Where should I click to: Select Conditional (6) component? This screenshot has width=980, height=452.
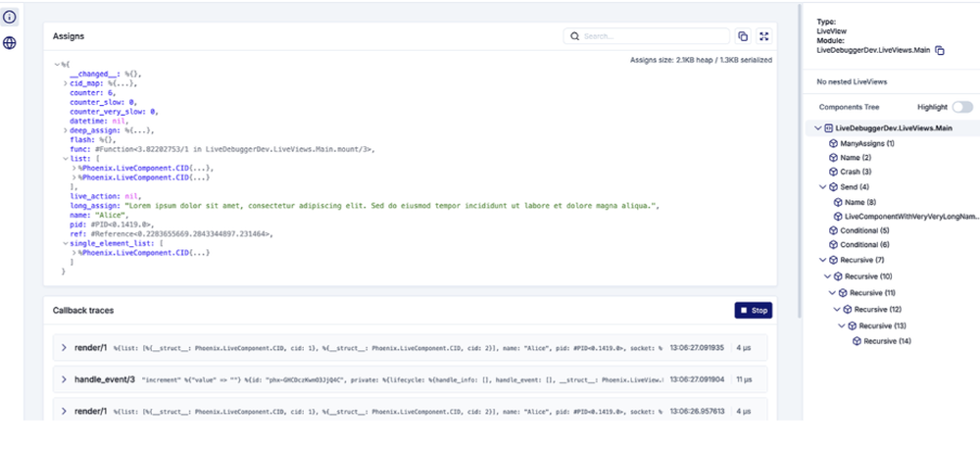pyautogui.click(x=865, y=244)
